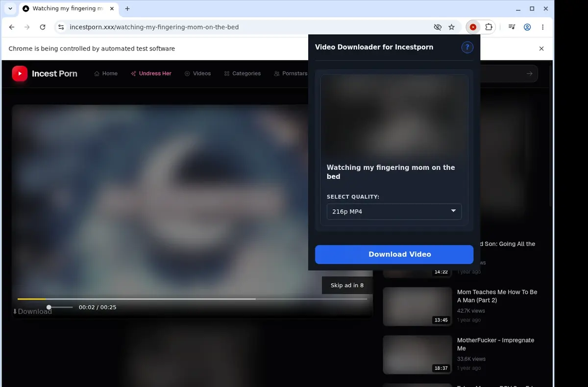This screenshot has width=588, height=387.
Task: Go to the Home nav item
Action: (x=106, y=73)
